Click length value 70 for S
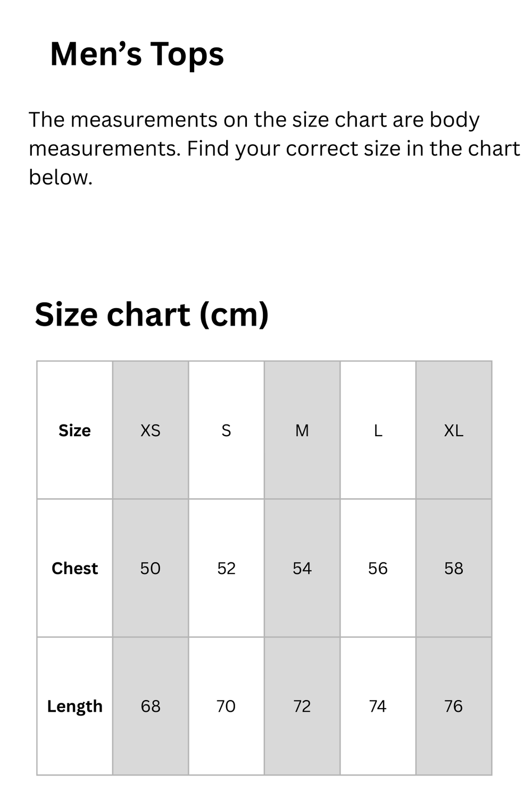The image size is (532, 798). pyautogui.click(x=226, y=706)
